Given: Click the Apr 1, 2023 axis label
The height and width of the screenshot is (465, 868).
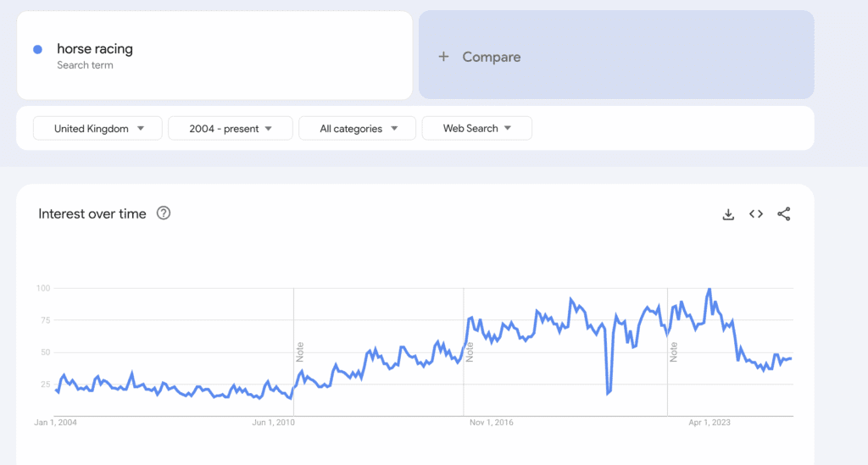Looking at the screenshot, I should coord(709,422).
